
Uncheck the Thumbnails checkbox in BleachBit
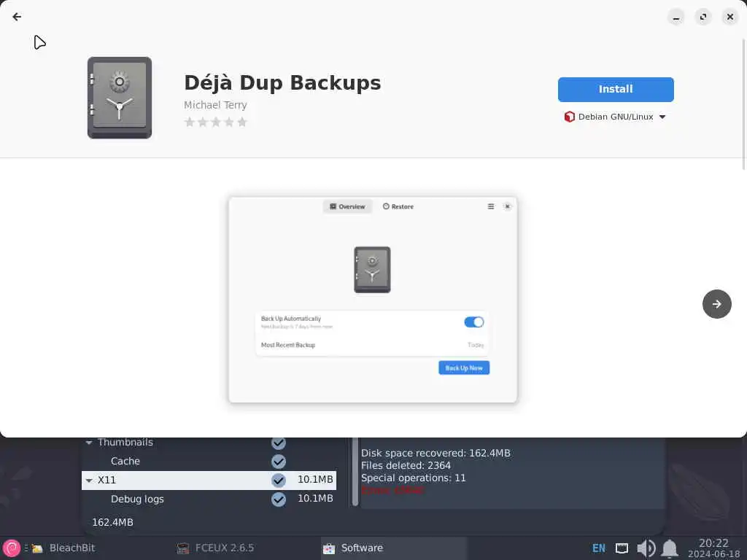coord(279,443)
